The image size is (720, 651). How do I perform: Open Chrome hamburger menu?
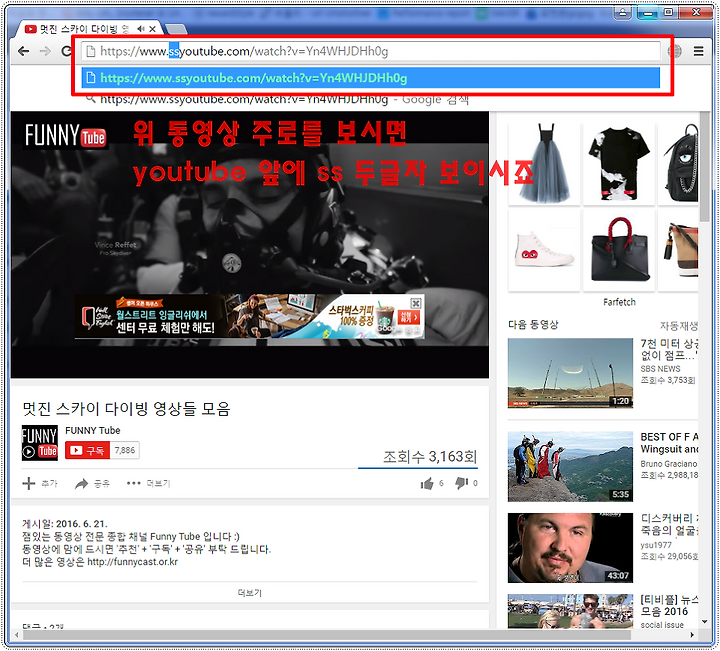point(698,51)
